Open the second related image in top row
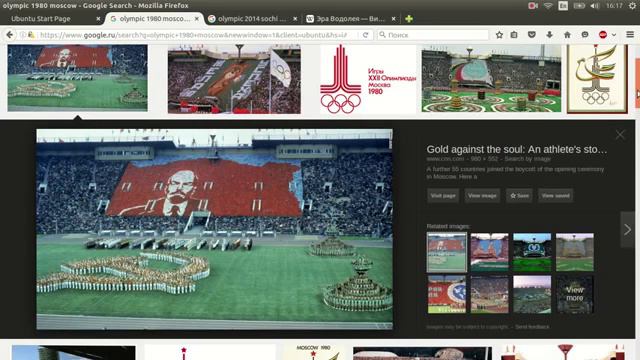The width and height of the screenshot is (640, 360). pos(489,252)
